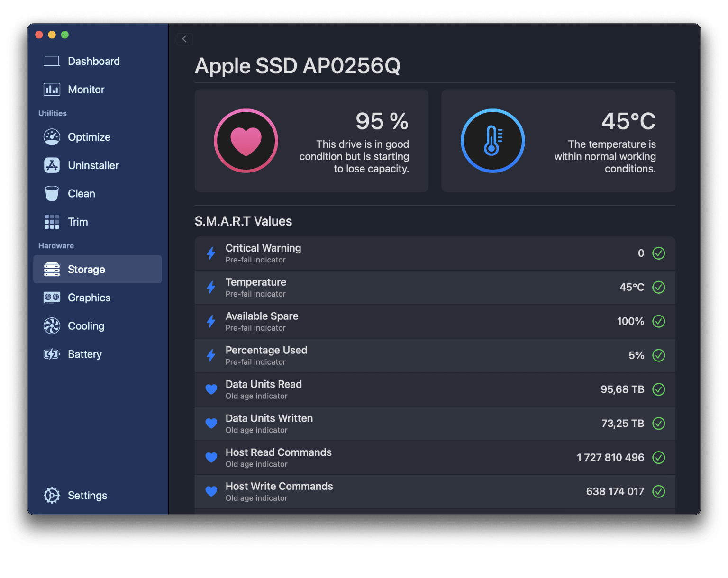The image size is (728, 578).
Task: Click the green check for Critical Warning
Action: coord(659,253)
